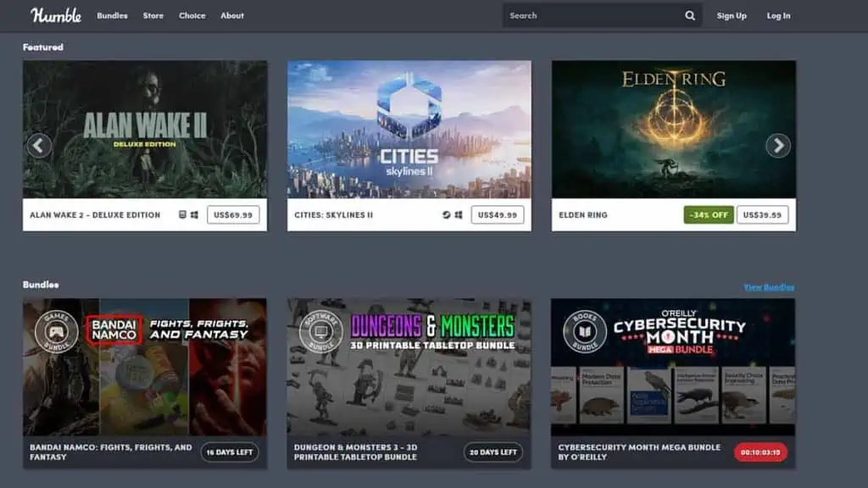This screenshot has width=868, height=488.
Task: Click the right carousel arrow
Action: coord(776,145)
